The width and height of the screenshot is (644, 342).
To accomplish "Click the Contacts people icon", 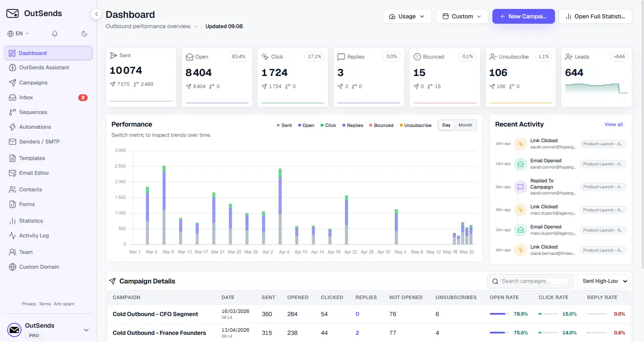I will (x=12, y=190).
